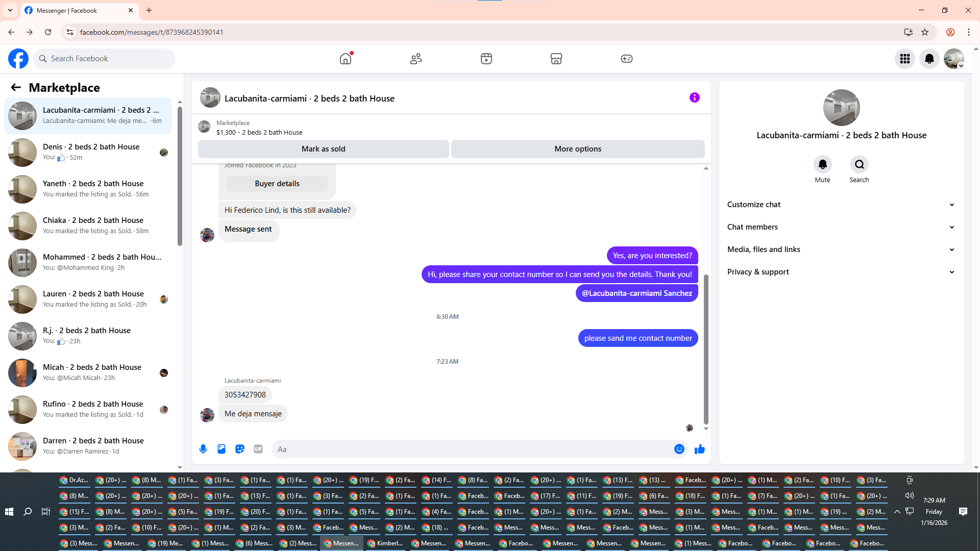Send a thumbs-up like
Image resolution: width=980 pixels, height=551 pixels.
(x=700, y=449)
